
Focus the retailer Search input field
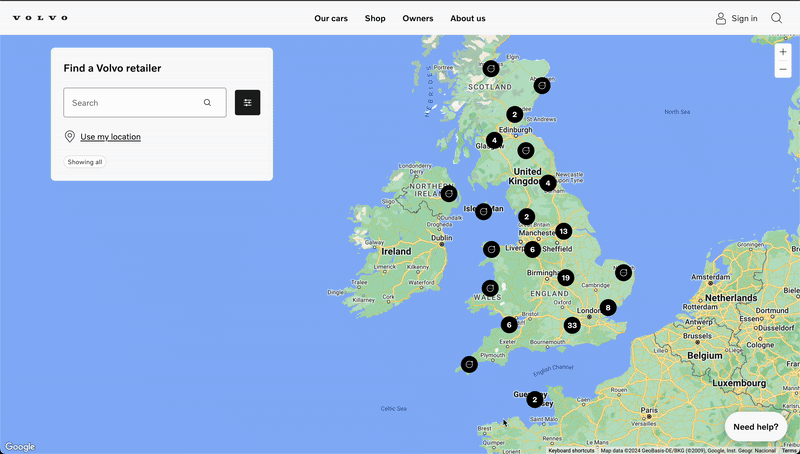pyautogui.click(x=130, y=102)
